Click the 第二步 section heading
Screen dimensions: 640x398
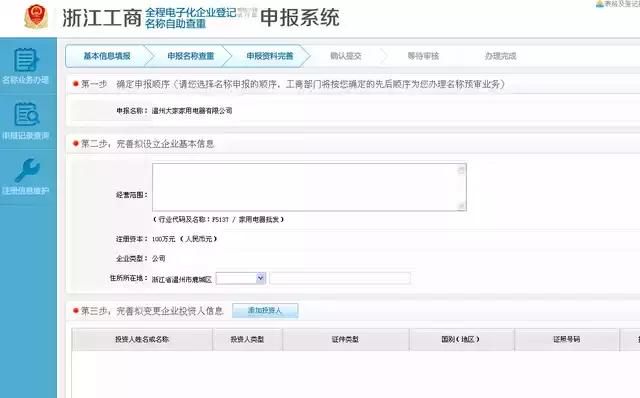pyautogui.click(x=148, y=144)
